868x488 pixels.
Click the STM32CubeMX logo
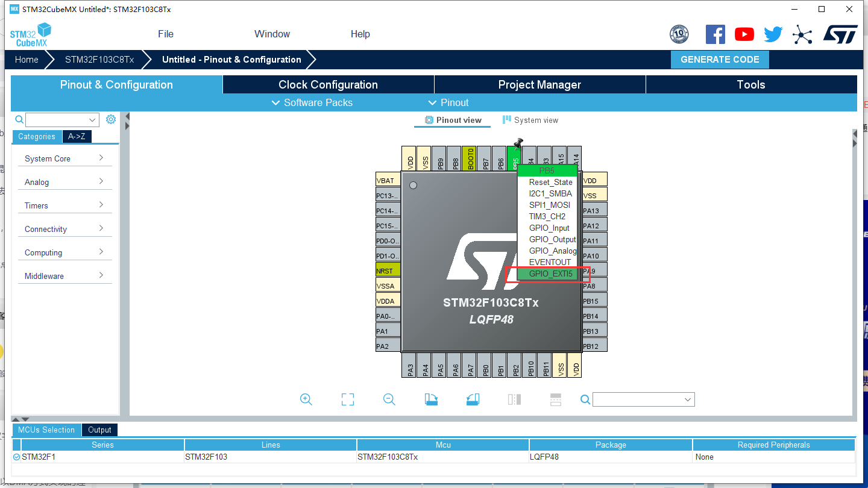[31, 34]
